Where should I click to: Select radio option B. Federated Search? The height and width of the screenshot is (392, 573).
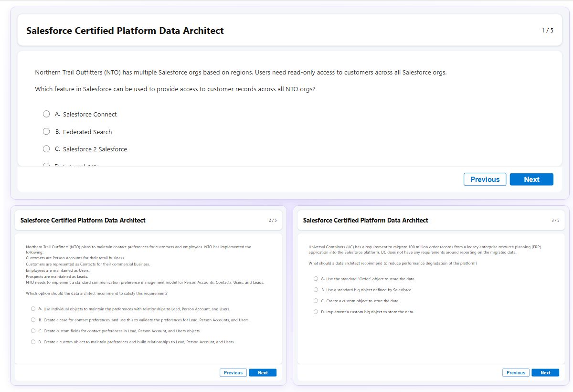pyautogui.click(x=46, y=131)
